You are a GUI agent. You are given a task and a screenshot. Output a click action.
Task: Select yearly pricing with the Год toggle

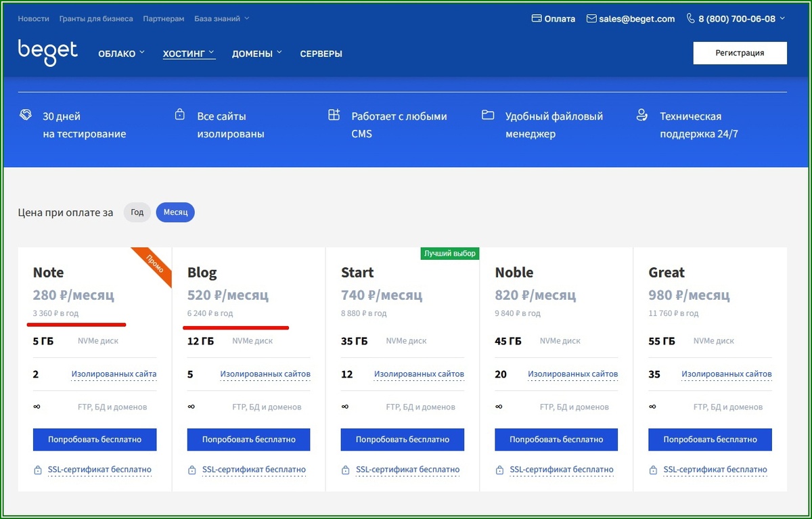tap(137, 212)
